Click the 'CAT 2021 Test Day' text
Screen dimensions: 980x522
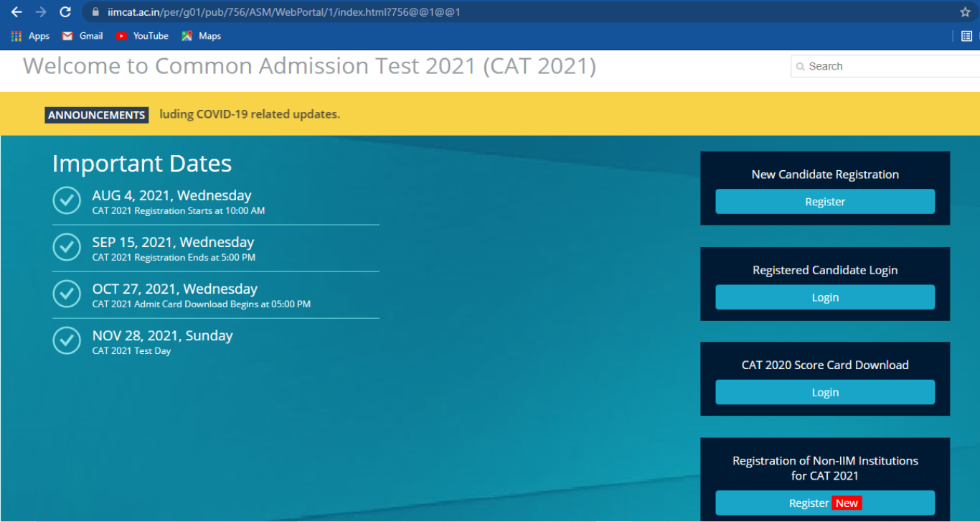click(x=131, y=351)
